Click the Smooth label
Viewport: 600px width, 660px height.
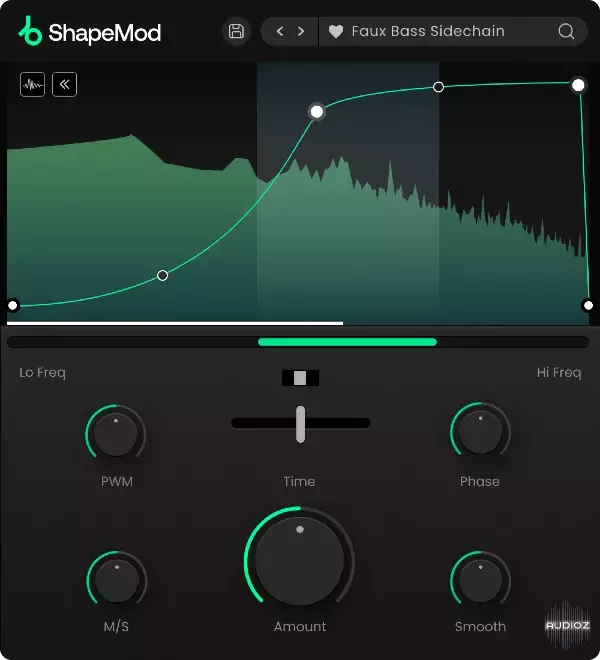[480, 626]
